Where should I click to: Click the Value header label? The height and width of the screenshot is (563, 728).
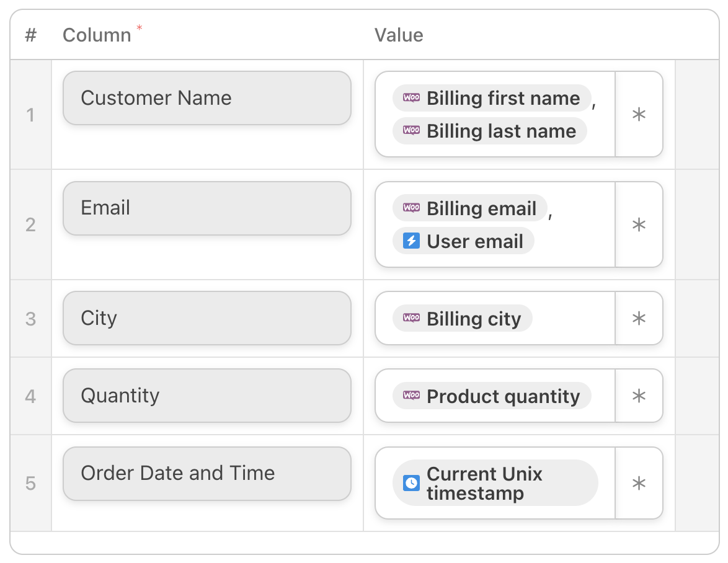[x=399, y=35]
